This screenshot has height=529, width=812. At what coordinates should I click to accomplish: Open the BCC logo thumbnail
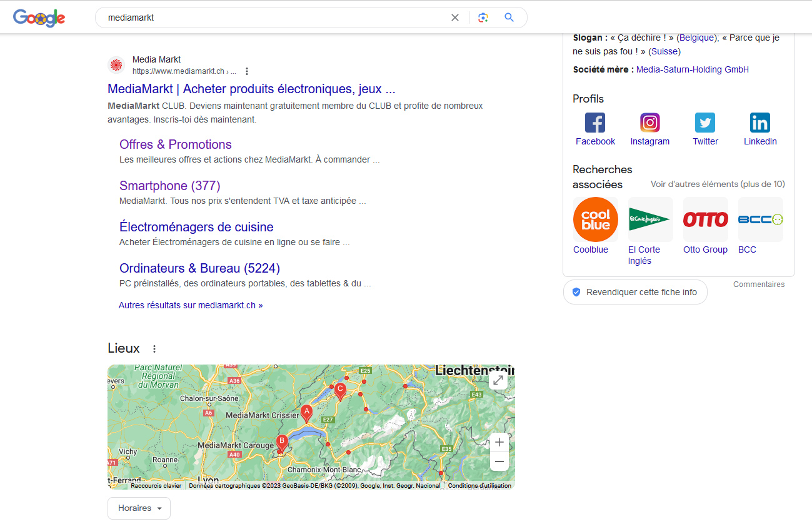coord(761,219)
